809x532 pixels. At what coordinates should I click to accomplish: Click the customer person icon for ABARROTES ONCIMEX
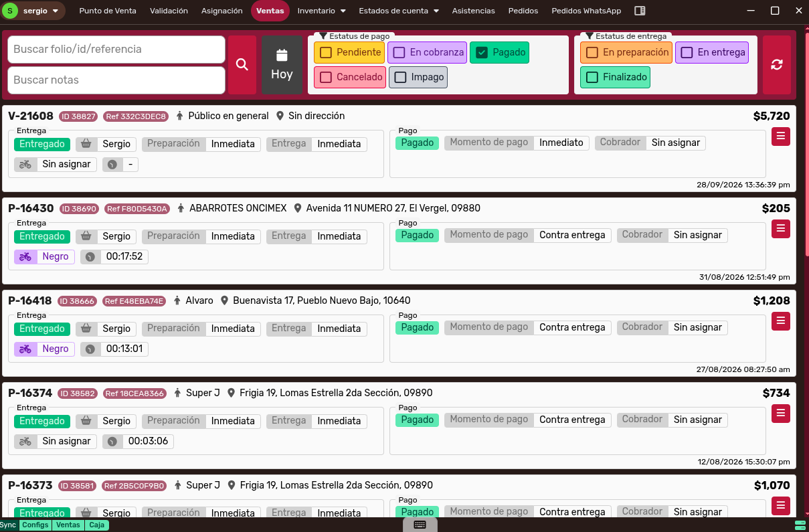(181, 208)
